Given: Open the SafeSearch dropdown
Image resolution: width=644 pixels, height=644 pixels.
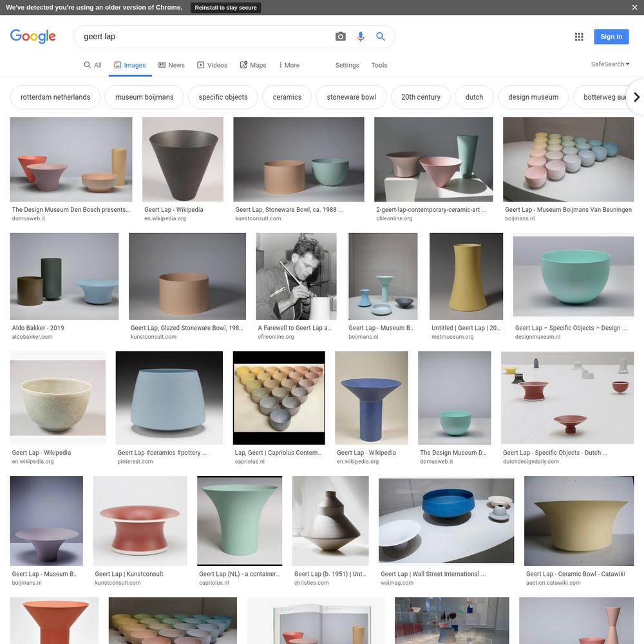Looking at the screenshot, I should coord(610,64).
